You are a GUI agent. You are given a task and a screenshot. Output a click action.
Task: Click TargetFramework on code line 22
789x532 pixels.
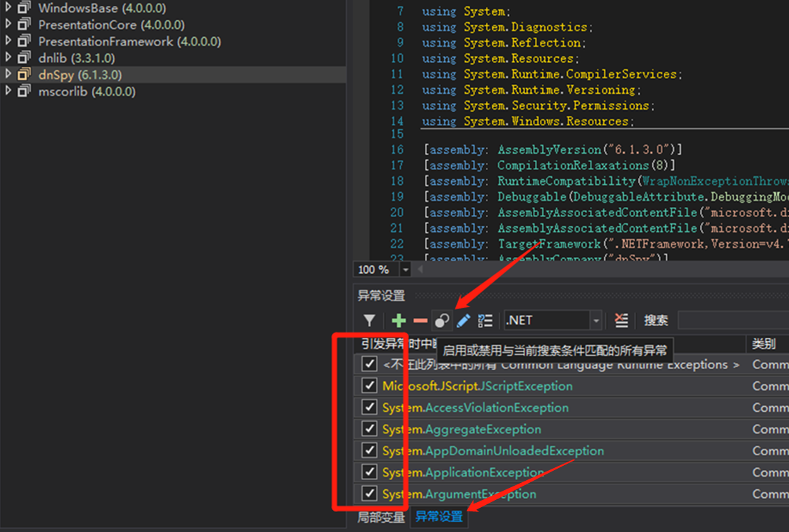click(x=549, y=244)
